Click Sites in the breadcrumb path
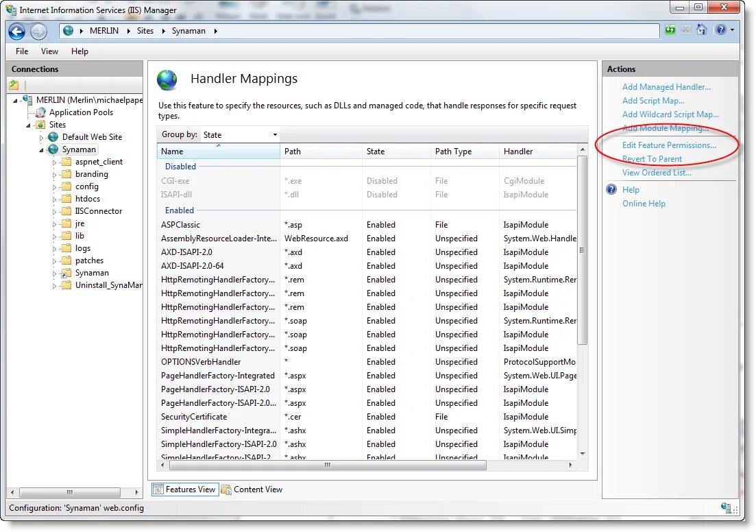The height and width of the screenshot is (532, 756). click(145, 31)
